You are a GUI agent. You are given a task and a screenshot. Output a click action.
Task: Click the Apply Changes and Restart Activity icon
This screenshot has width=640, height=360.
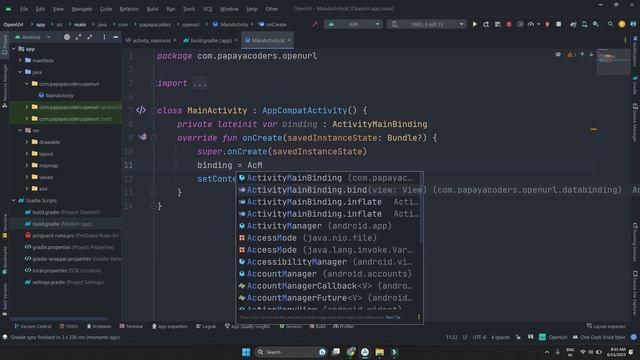(486, 24)
